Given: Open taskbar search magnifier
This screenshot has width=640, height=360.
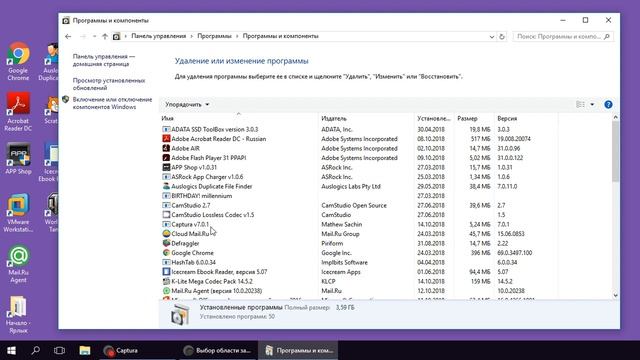Looking at the screenshot, I should coord(36,350).
